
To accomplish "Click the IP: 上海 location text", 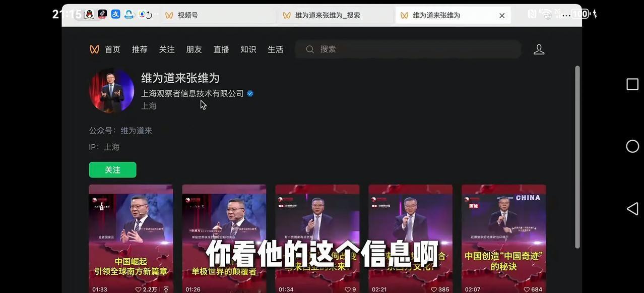I will [104, 147].
